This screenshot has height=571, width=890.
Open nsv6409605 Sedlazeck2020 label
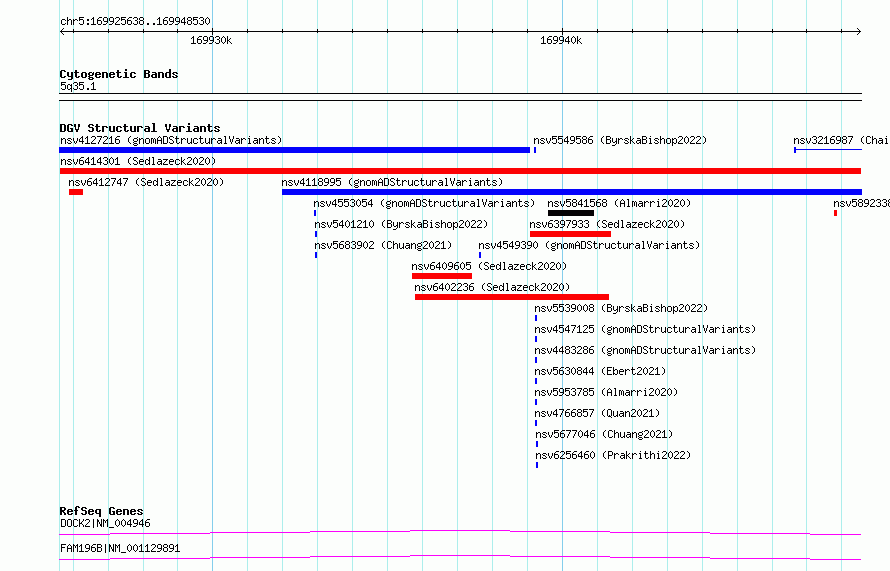coord(489,266)
